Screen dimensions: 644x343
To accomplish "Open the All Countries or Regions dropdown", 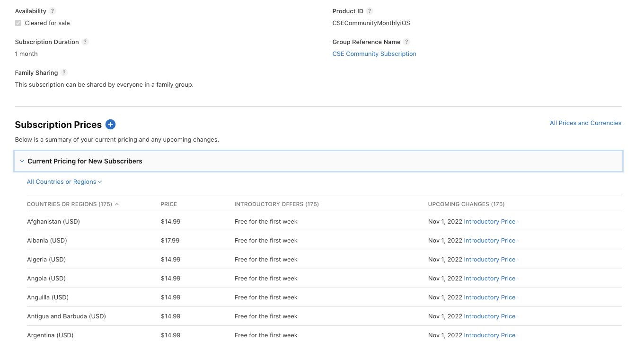I will (x=64, y=181).
